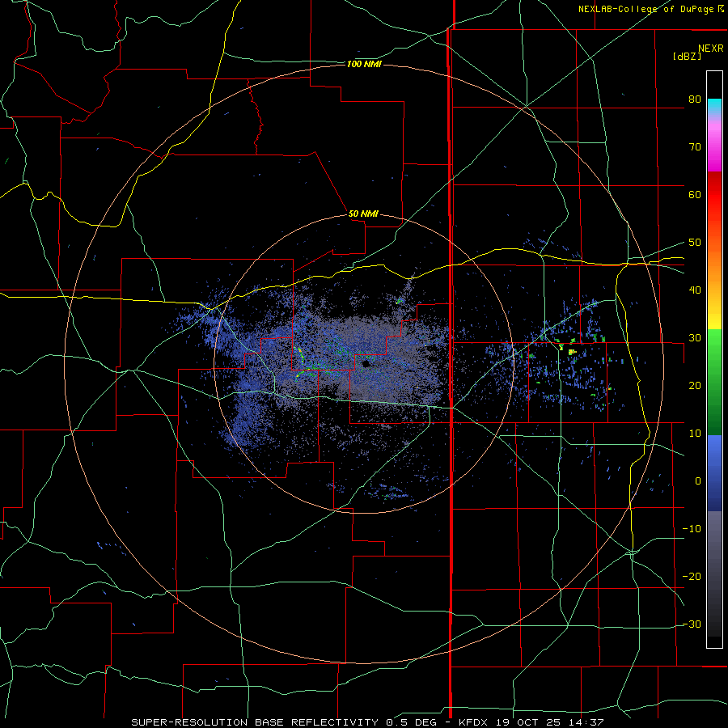Click the 50 NMI range ring label
Viewport: 728px width, 728px height.
coord(363,214)
